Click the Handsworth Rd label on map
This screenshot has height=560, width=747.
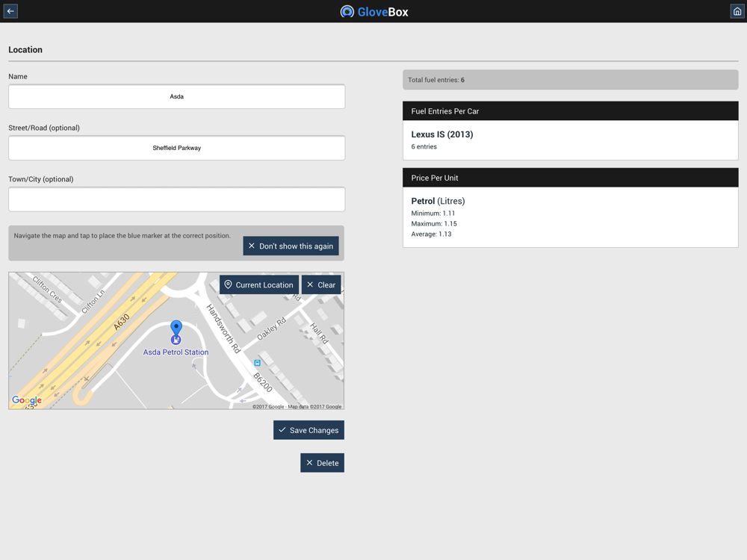click(223, 328)
